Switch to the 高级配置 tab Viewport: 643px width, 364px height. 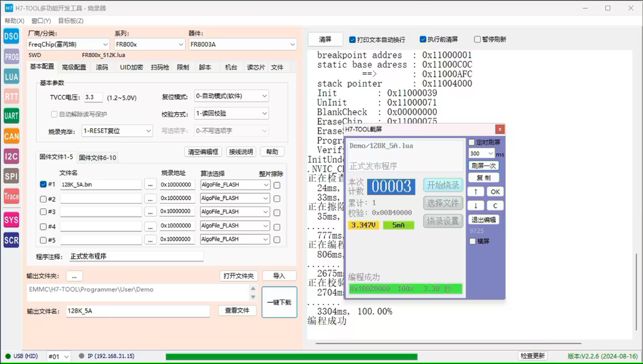point(74,67)
